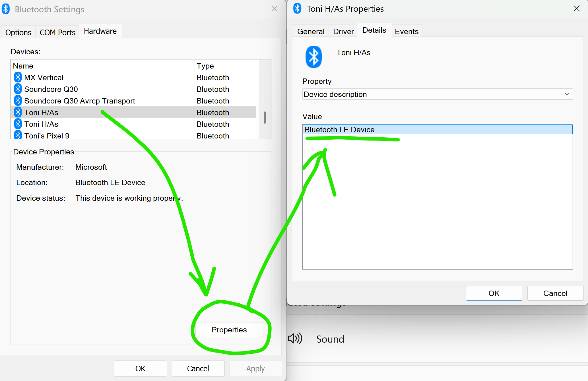Open the Events tab
The height and width of the screenshot is (381, 588).
[407, 32]
